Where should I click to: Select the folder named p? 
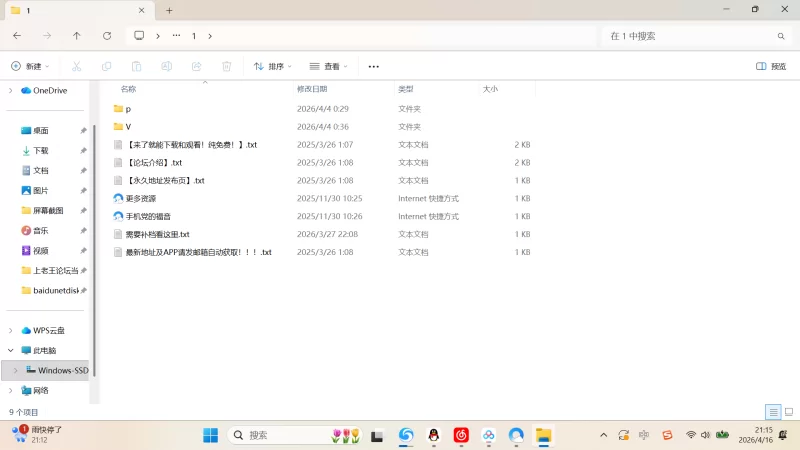(127, 108)
